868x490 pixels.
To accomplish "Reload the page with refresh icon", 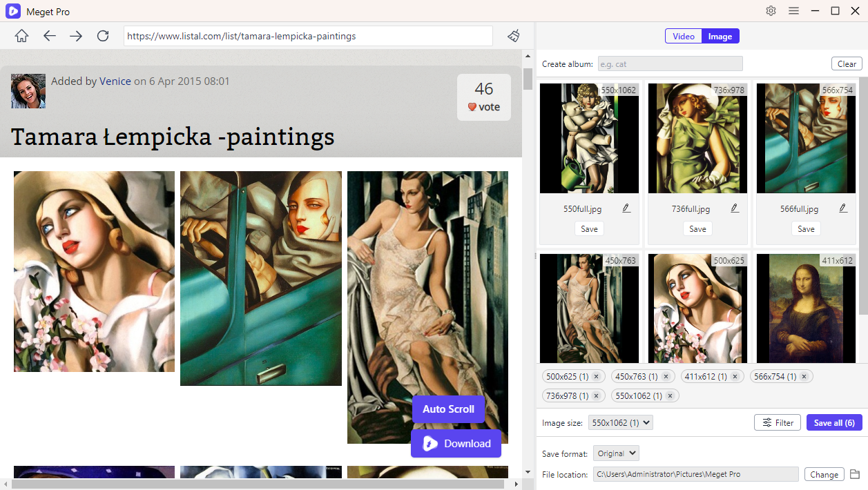I will point(103,36).
